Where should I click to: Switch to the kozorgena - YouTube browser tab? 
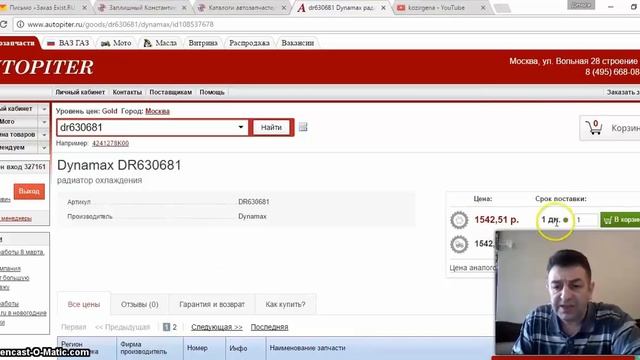coord(436,8)
